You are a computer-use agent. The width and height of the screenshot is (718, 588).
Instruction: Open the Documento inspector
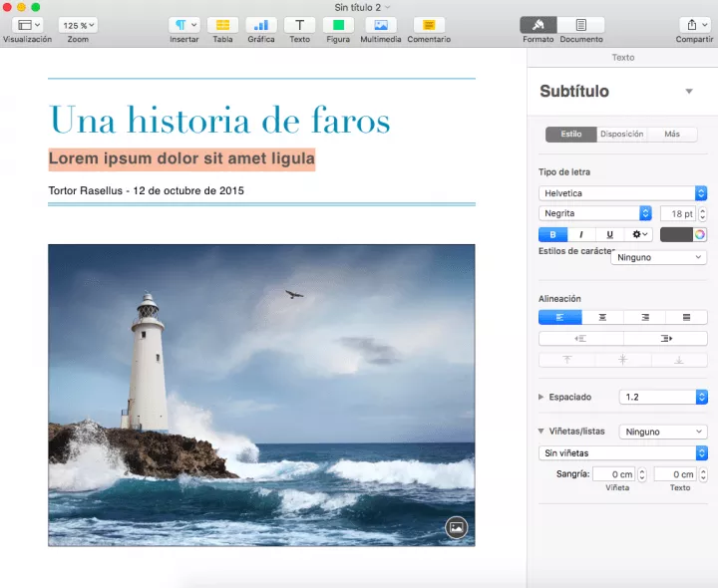pos(581,25)
